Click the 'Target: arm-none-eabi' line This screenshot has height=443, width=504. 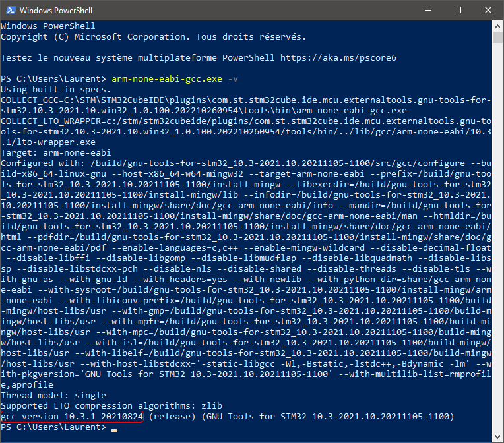click(55, 152)
